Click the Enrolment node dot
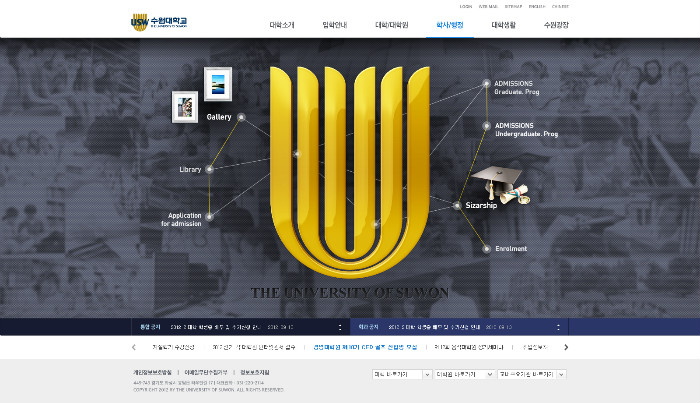The image size is (700, 403). [487, 249]
